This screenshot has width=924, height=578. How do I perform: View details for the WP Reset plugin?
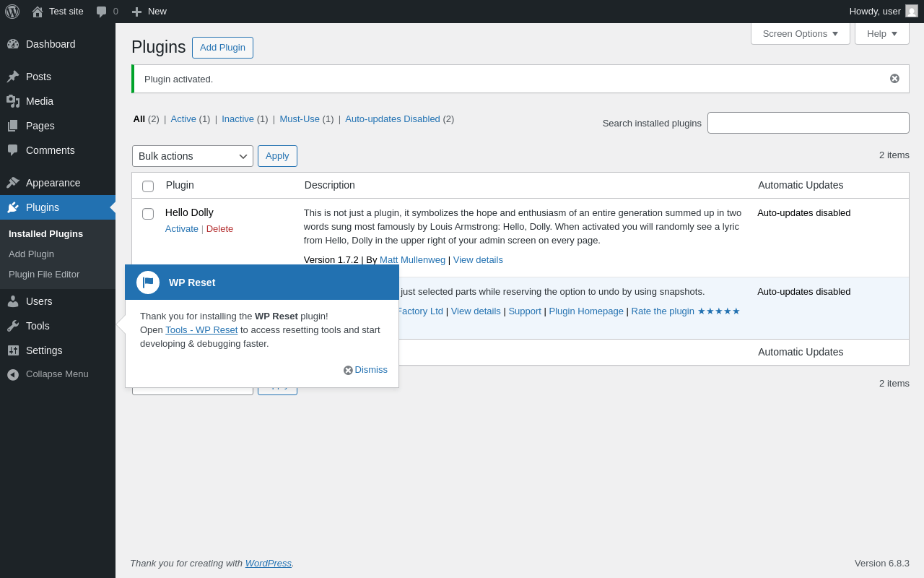pyautogui.click(x=476, y=311)
